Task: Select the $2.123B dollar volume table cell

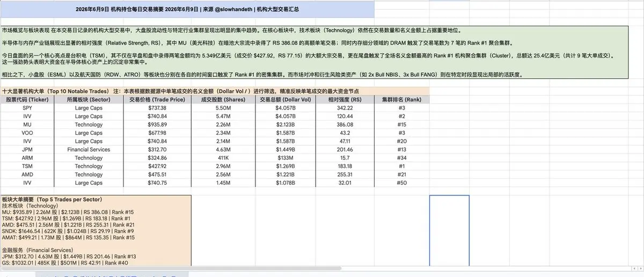Action: coord(285,125)
